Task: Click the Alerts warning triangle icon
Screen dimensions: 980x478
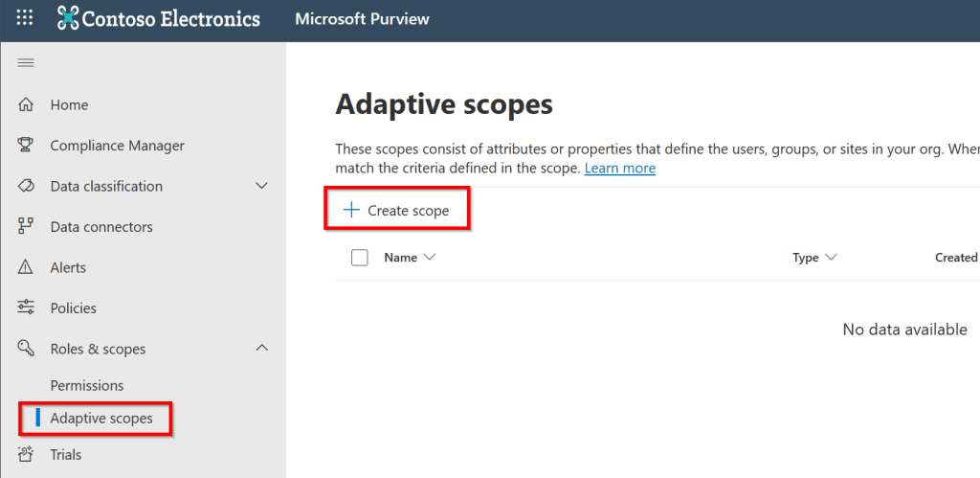Action: [26, 267]
